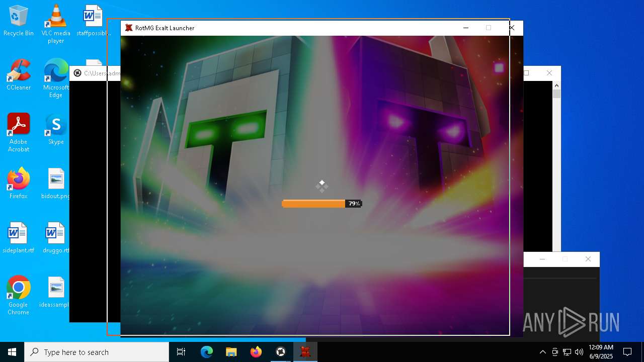644x362 pixels.
Task: Open the bidout.png image file
Action: (56, 184)
